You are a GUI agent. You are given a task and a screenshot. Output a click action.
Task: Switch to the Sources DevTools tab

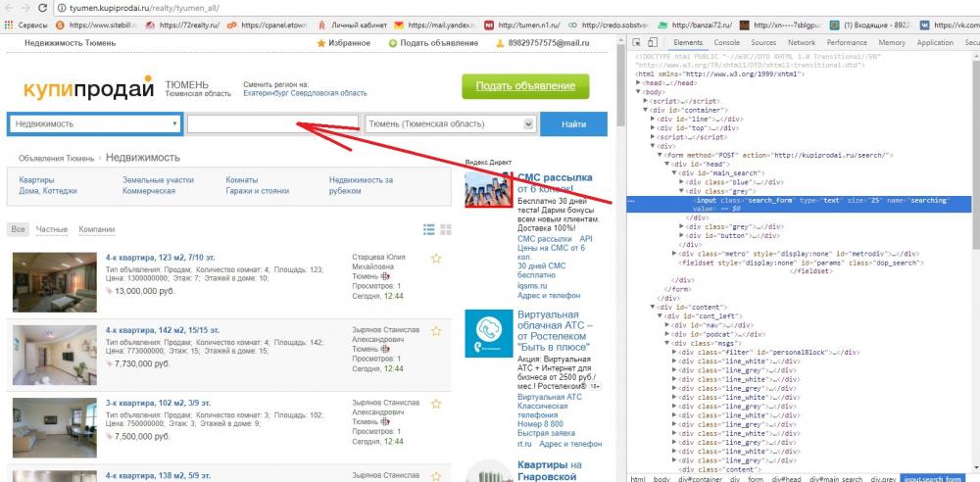click(763, 42)
